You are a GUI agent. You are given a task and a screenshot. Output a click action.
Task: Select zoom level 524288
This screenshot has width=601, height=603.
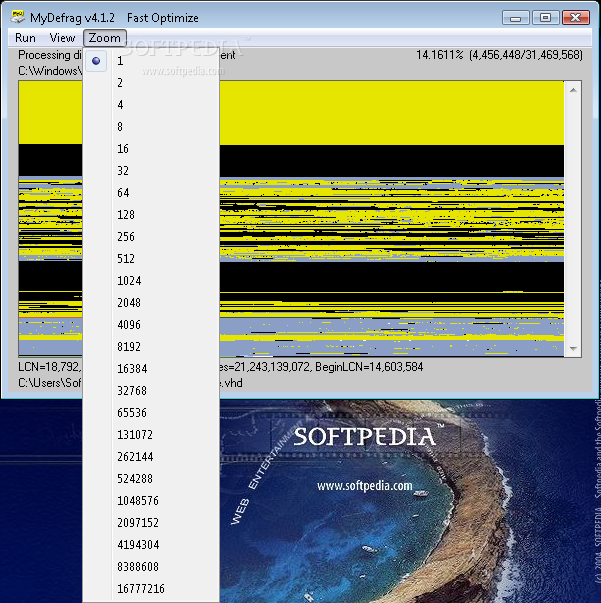151,478
